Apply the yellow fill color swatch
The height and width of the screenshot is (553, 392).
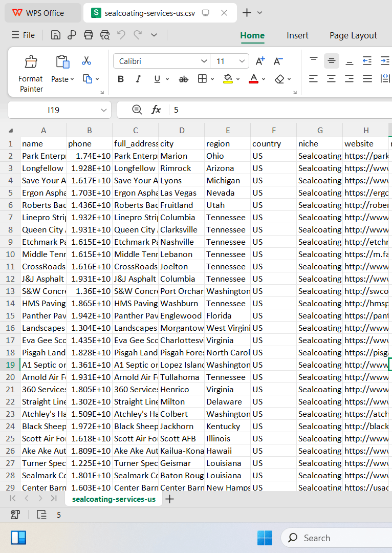(x=228, y=79)
